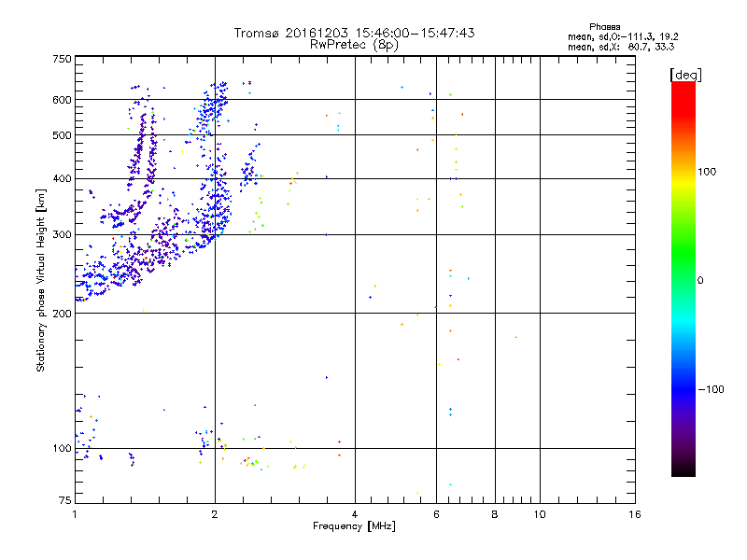Click the x-axis tick label "4"
This screenshot has width=747, height=560.
(x=355, y=514)
